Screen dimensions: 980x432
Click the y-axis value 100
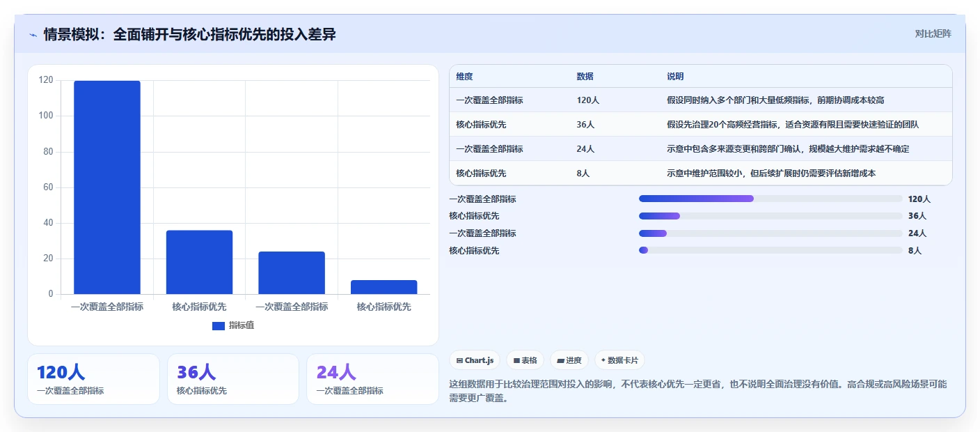[46, 116]
